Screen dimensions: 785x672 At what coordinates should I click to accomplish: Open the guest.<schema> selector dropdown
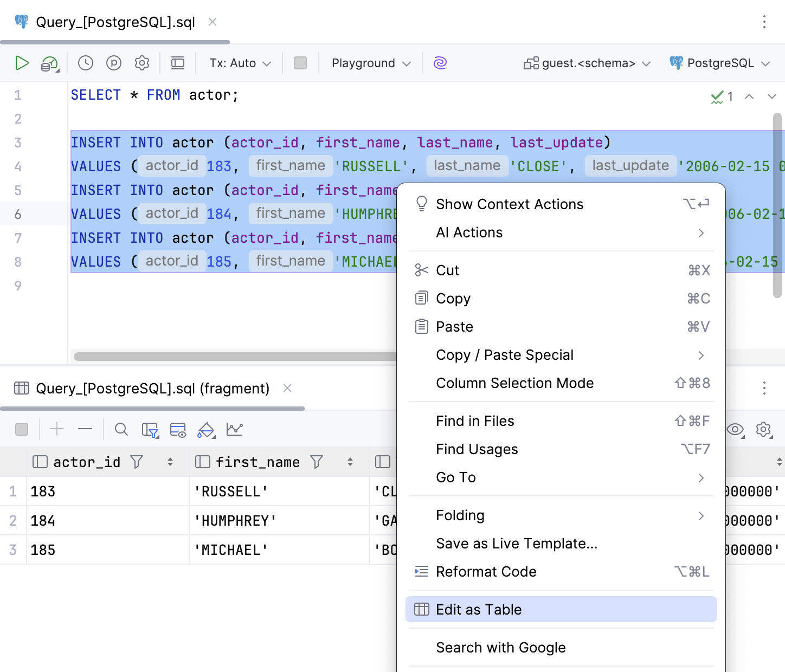(587, 63)
